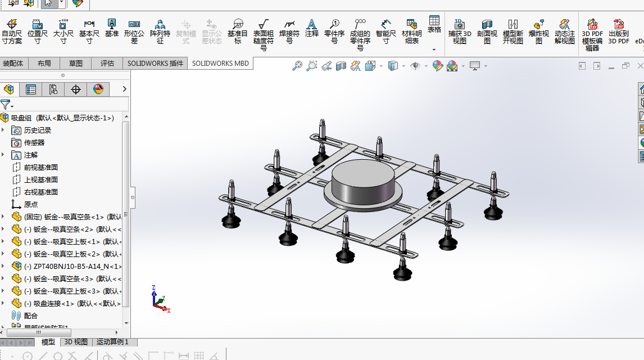
Task: Open the 运动算例 1 motion study tab
Action: click(112, 342)
